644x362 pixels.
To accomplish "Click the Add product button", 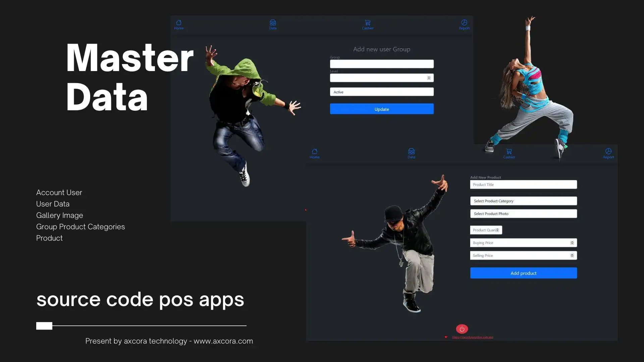I will [523, 273].
